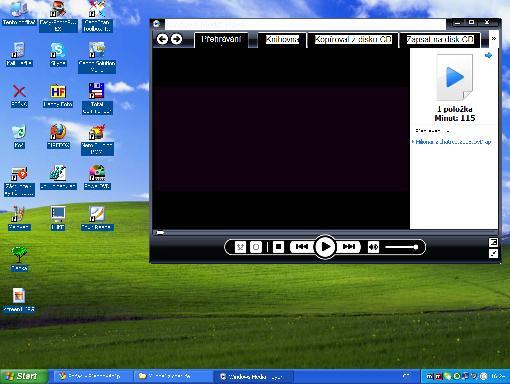This screenshot has height=384, width=510.
Task: Toggle repeat in the player controls
Action: click(x=256, y=247)
